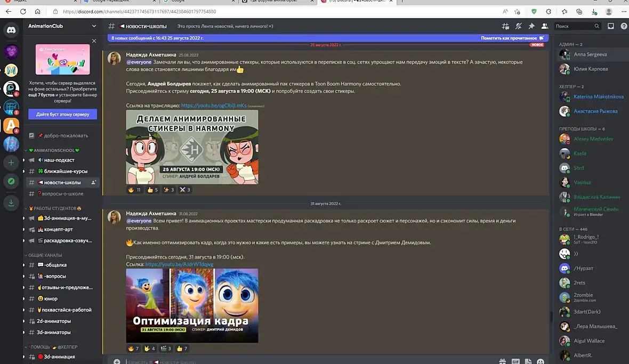Screen dimensions: 629x364
Task: Open ближайшие-курсы channel
Action: (62, 171)
